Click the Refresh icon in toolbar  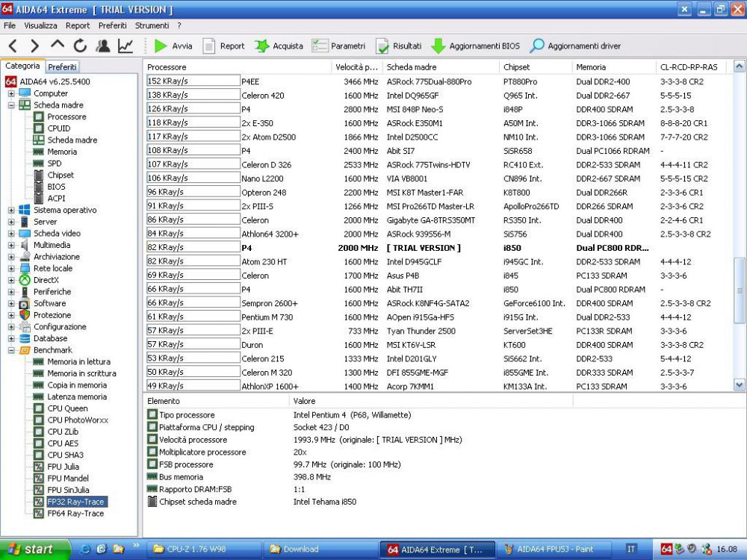[x=80, y=46]
